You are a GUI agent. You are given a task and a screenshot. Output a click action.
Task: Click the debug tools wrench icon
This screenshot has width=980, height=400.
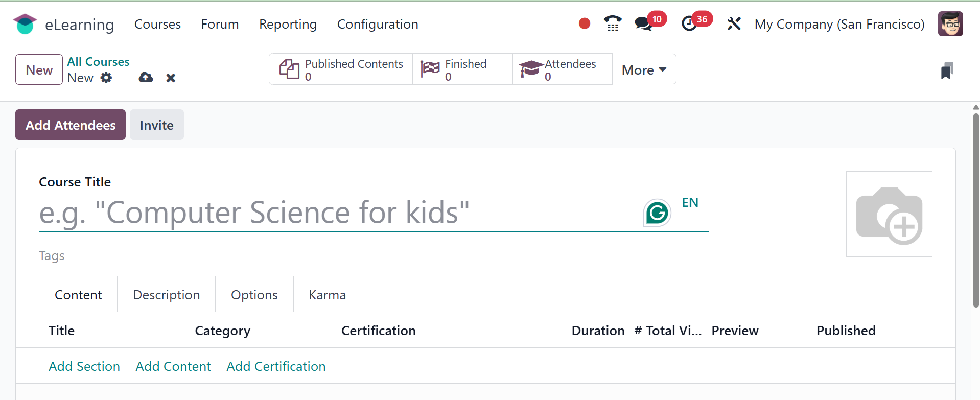[x=734, y=23]
